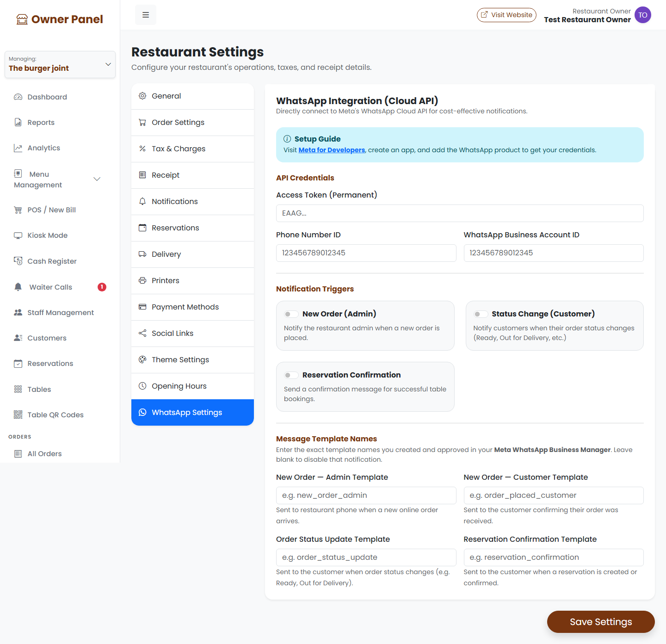Open the Meta for Developers link
666x644 pixels.
coord(332,150)
